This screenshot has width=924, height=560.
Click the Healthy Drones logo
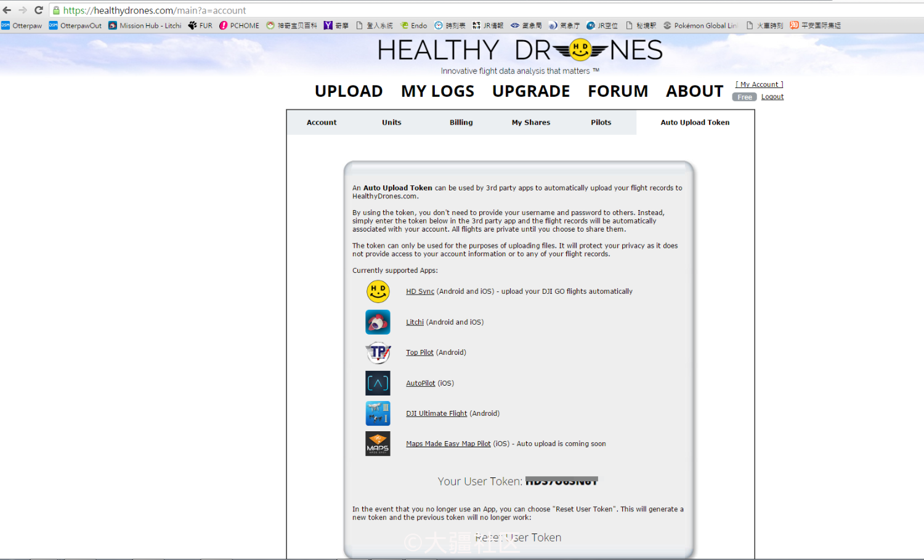[x=519, y=51]
